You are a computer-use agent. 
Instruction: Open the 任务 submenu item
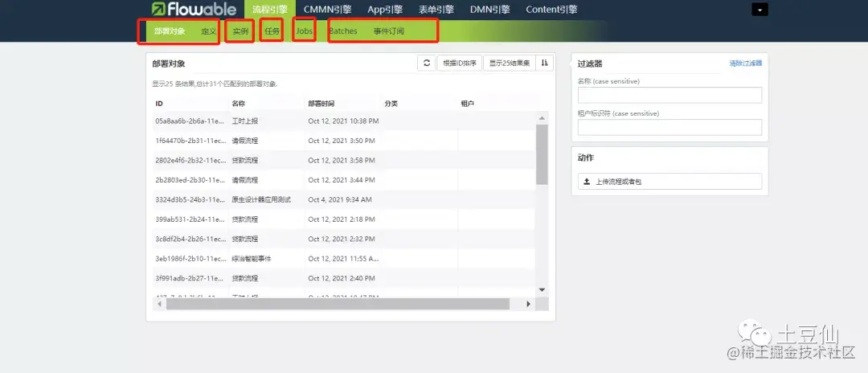point(272,31)
